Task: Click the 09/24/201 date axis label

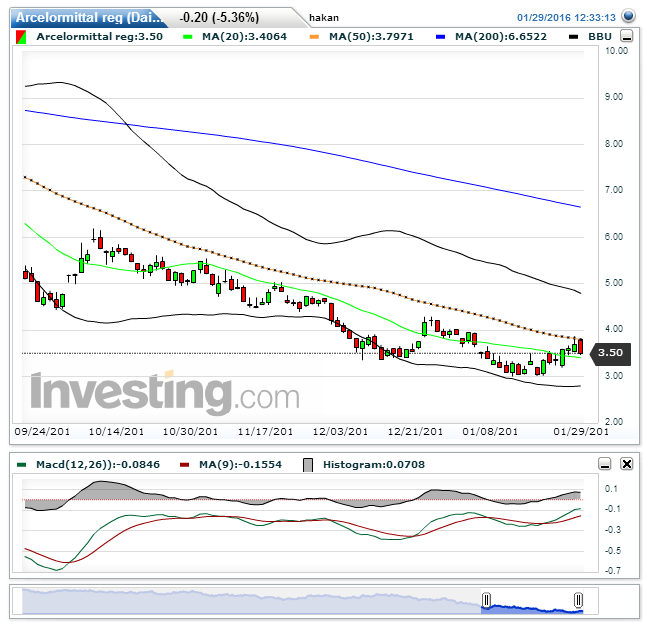Action: click(x=42, y=431)
